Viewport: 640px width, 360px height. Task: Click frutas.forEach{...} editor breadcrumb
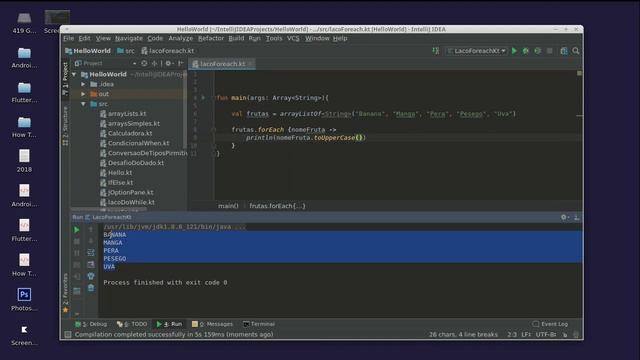[x=277, y=206]
